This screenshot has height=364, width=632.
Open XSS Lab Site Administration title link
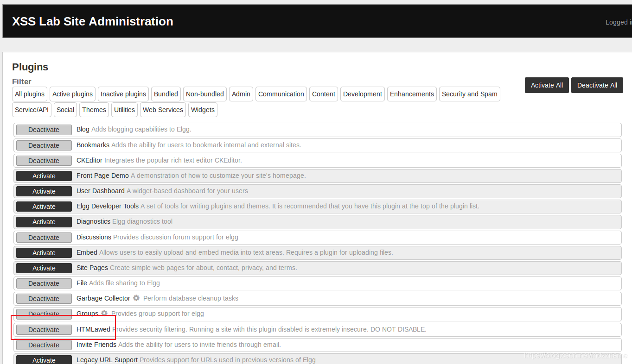pyautogui.click(x=93, y=21)
